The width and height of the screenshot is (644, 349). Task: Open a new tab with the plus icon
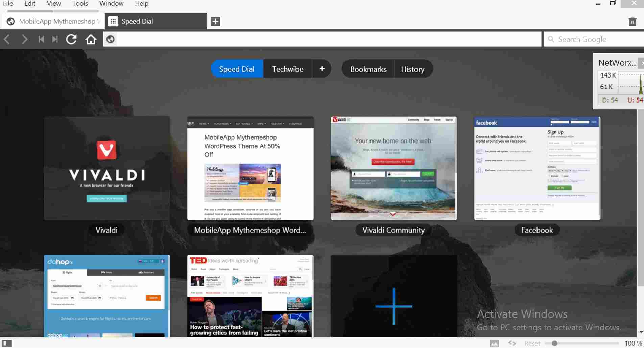tap(215, 21)
